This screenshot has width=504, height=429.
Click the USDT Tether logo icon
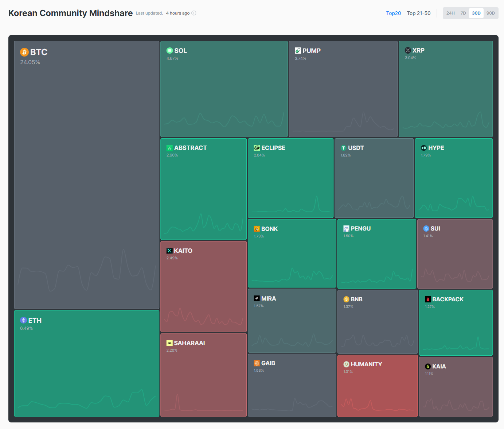(x=343, y=148)
